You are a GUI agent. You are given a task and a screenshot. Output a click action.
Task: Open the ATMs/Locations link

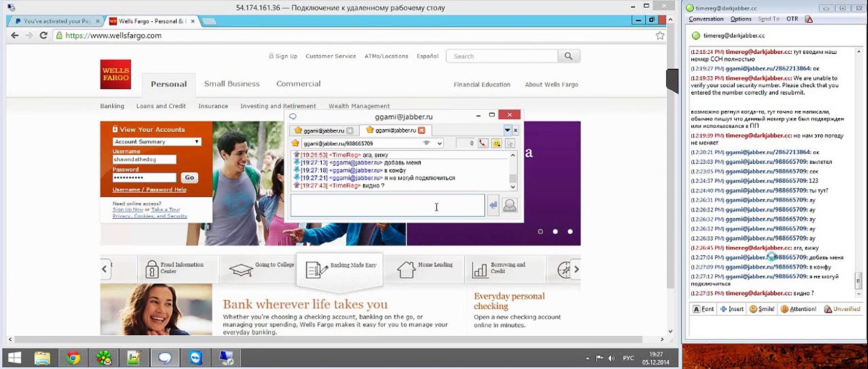(x=386, y=56)
